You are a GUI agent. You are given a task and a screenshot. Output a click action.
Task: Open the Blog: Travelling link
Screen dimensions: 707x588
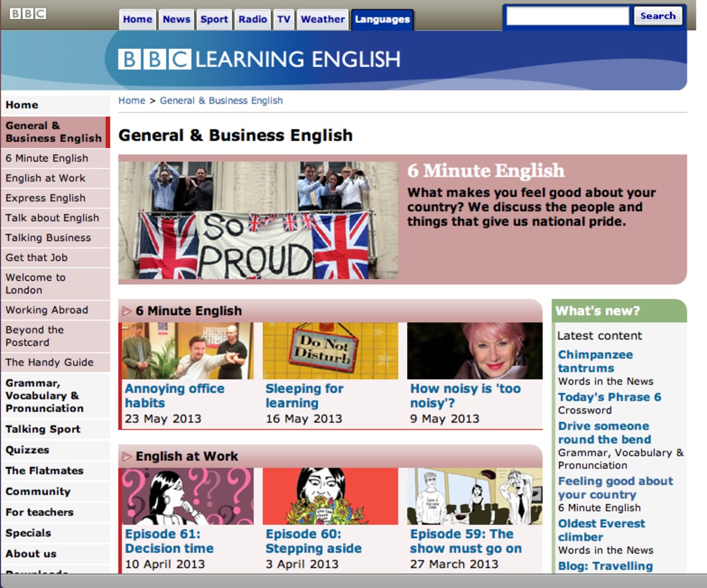click(606, 566)
